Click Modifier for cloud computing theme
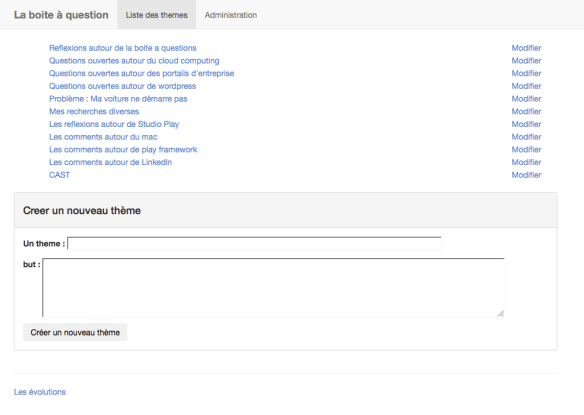Viewport: 584px width, 415px height. click(526, 61)
